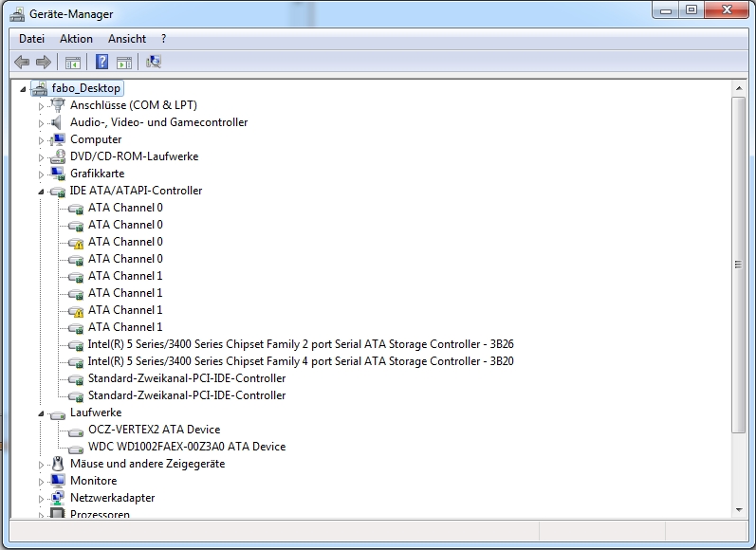Expand the Monitore node

[41, 482]
